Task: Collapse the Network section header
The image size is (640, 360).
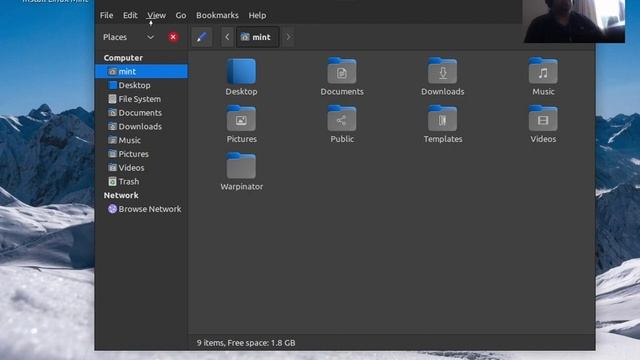Action: pyautogui.click(x=121, y=195)
